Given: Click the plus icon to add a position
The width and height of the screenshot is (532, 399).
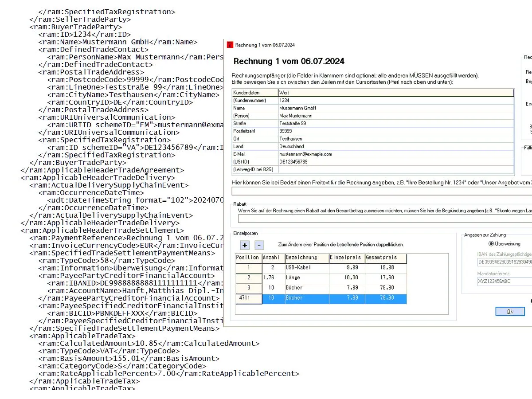Looking at the screenshot, I should pyautogui.click(x=245, y=245).
